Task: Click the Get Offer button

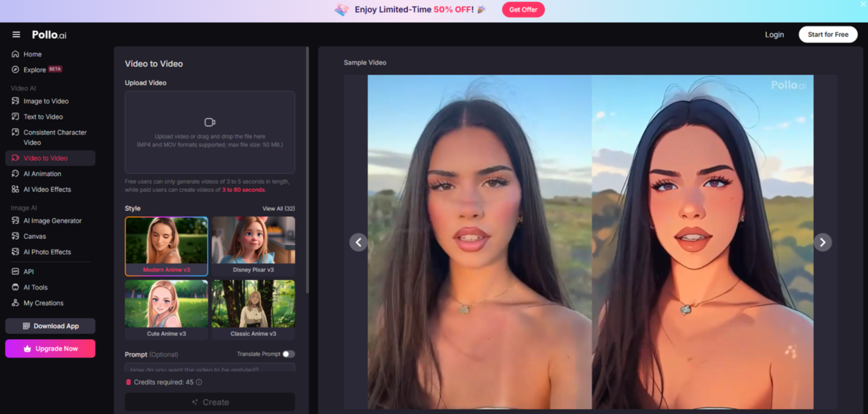Action: [523, 10]
